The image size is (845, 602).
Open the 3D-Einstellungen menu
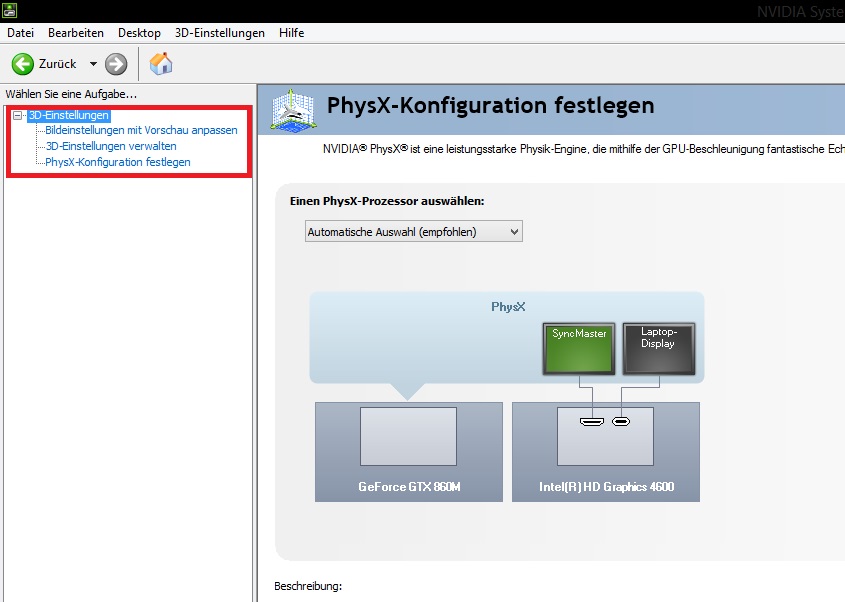220,33
